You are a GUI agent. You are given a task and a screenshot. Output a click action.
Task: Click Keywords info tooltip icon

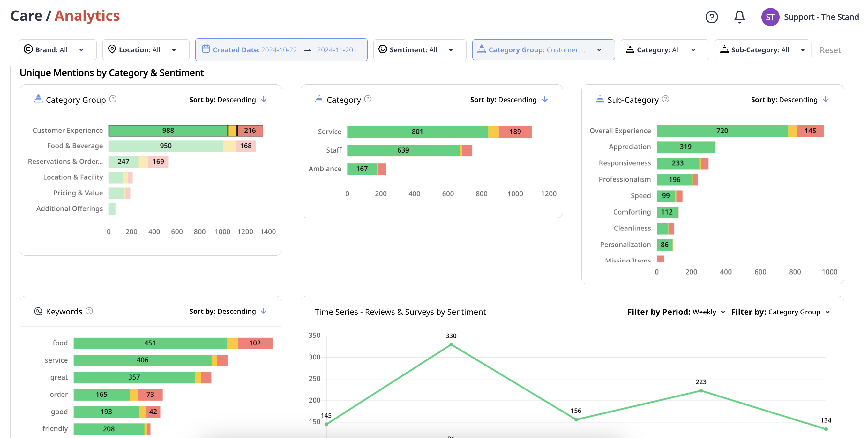point(89,311)
